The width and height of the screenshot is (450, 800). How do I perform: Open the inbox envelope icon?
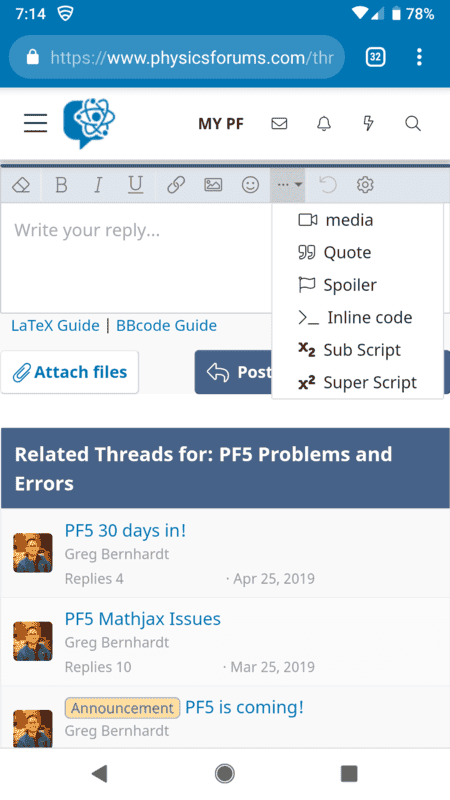click(x=279, y=123)
